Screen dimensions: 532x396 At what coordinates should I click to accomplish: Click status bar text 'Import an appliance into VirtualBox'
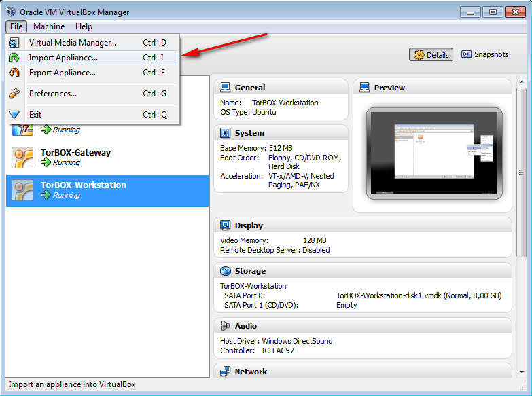point(72,384)
